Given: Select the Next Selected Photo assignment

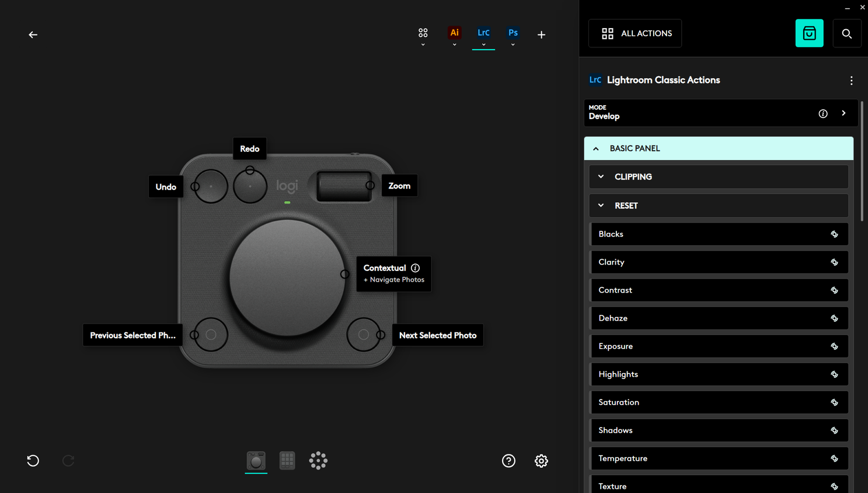Looking at the screenshot, I should tap(438, 335).
